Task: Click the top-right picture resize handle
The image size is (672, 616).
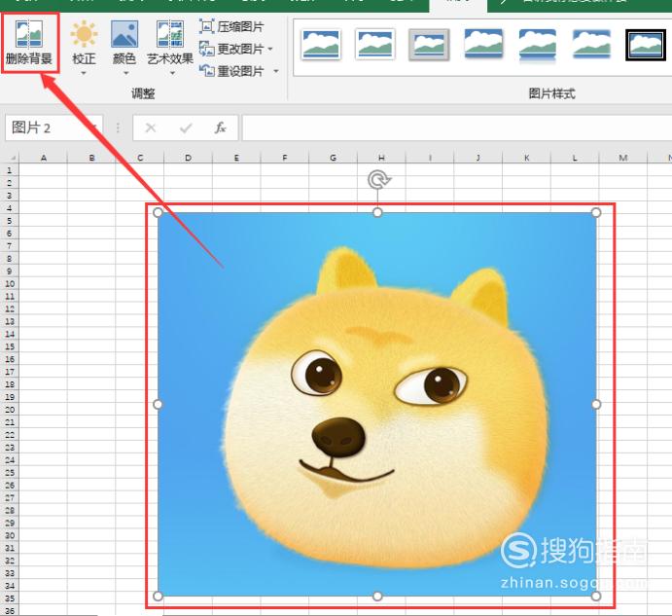Action: 596,213
